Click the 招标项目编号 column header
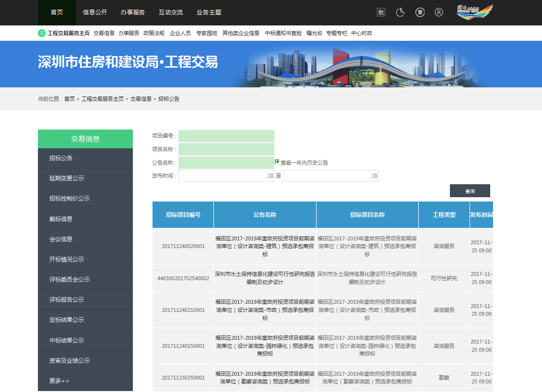 point(183,214)
